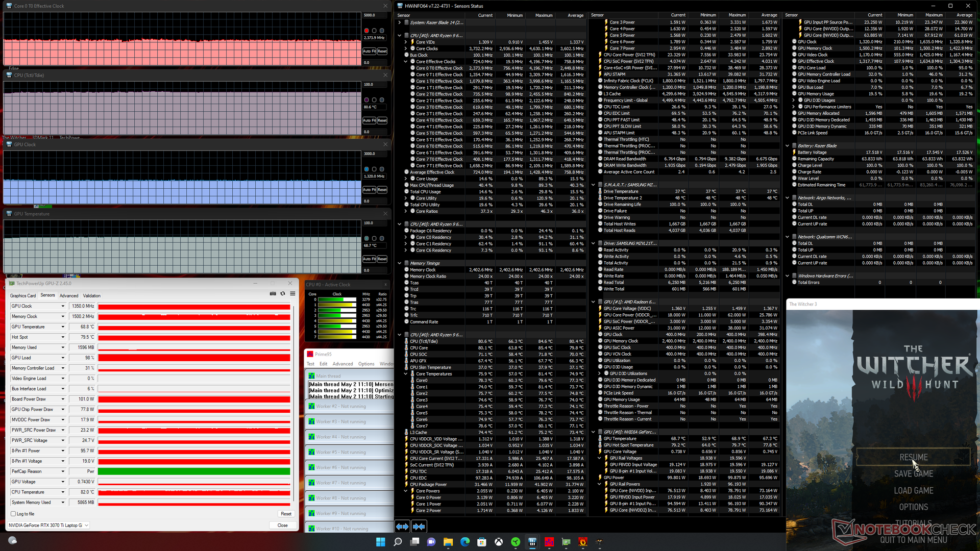Open Prime95 Test menu
This screenshot has width=980, height=551.
[310, 364]
